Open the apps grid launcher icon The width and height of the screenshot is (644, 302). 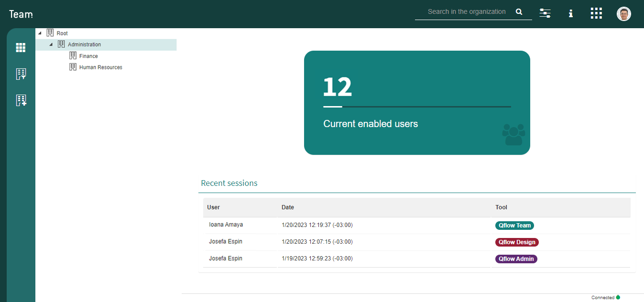[596, 13]
